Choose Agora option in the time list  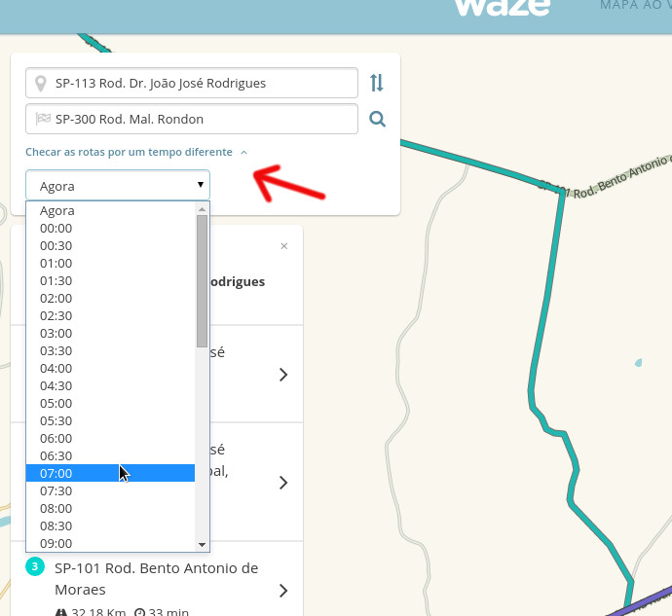pyautogui.click(x=57, y=210)
